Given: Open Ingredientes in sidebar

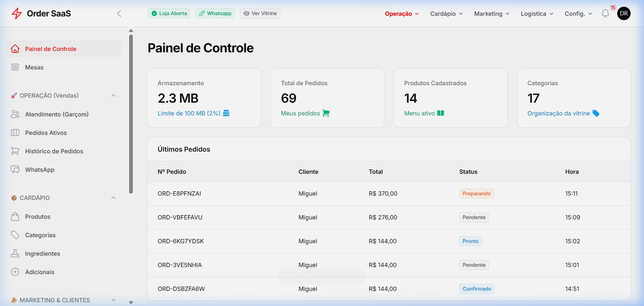Looking at the screenshot, I should click(x=64, y=253).
